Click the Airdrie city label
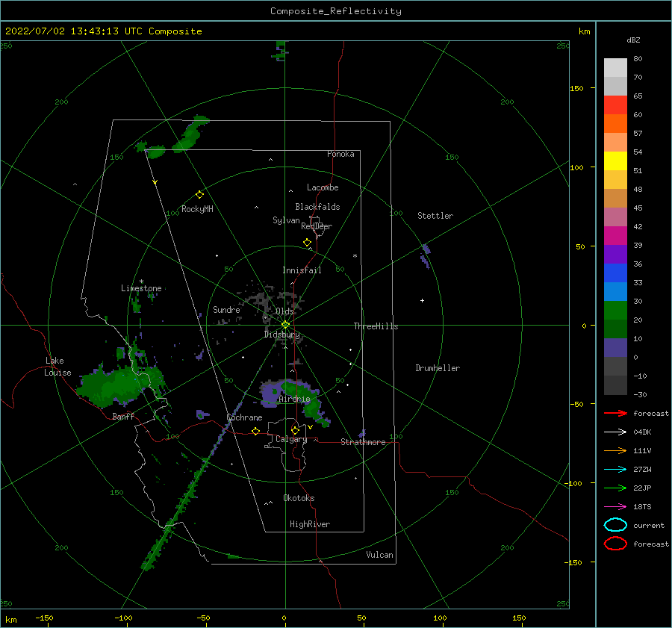The width and height of the screenshot is (672, 628). [294, 399]
